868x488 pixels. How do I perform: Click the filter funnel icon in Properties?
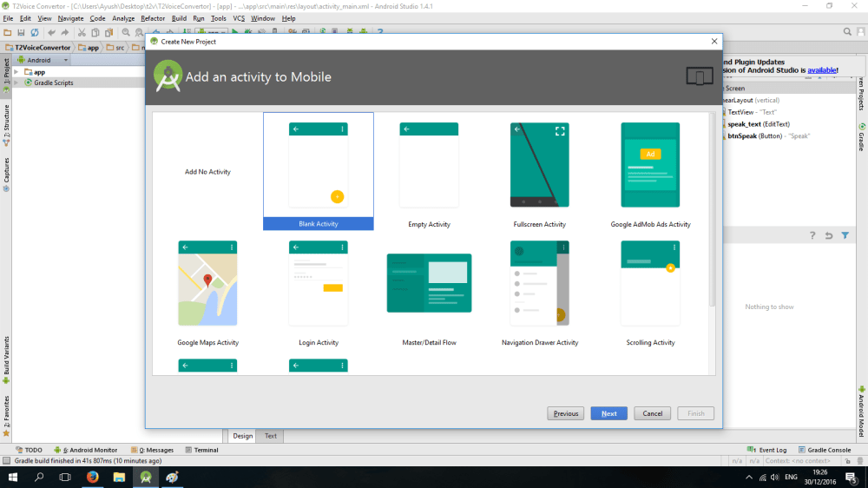(x=845, y=235)
